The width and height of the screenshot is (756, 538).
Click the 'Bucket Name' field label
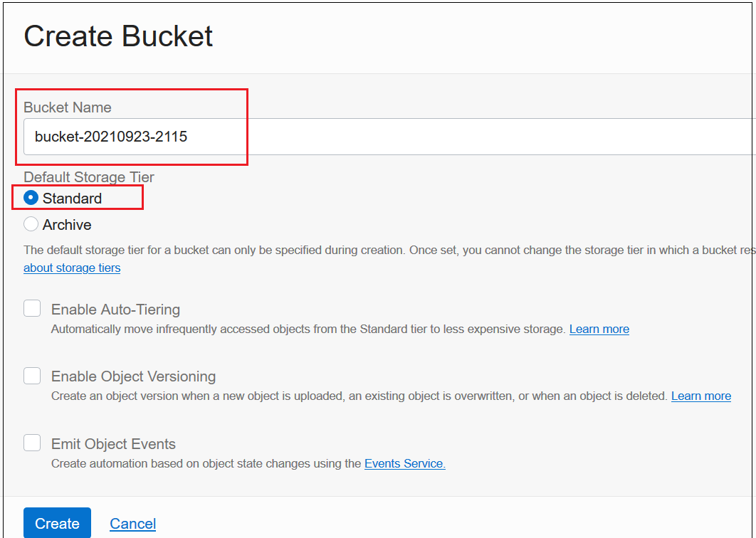pyautogui.click(x=68, y=107)
